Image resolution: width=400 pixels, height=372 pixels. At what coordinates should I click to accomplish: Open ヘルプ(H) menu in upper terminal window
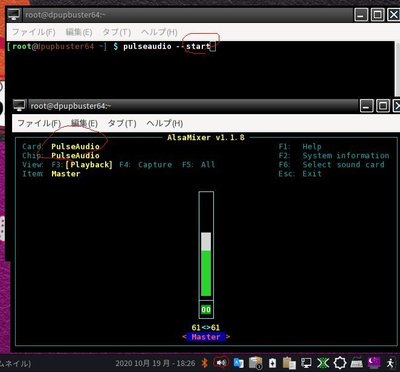pos(159,32)
